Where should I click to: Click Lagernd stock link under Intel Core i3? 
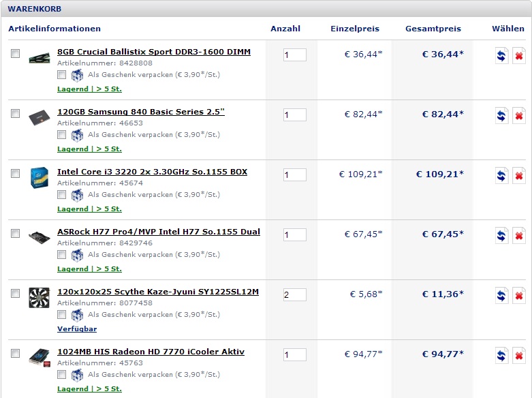click(89, 209)
